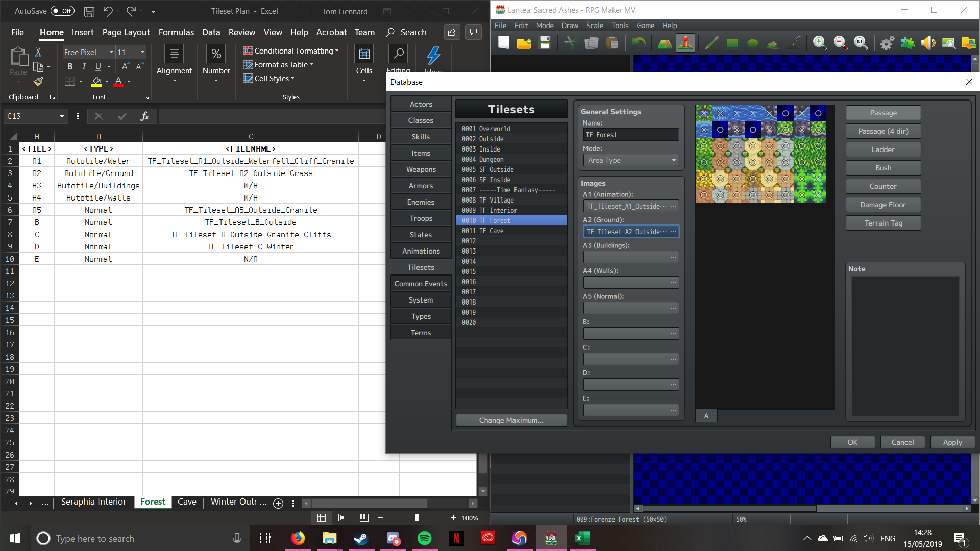
Task: Open the Plugin Manager puzzle icon
Action: 908,43
